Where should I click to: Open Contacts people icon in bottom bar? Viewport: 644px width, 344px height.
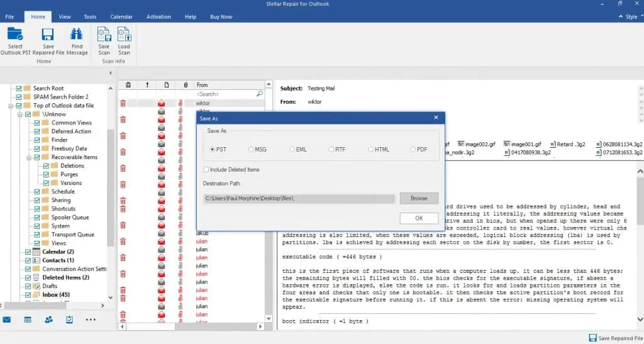coord(48,319)
